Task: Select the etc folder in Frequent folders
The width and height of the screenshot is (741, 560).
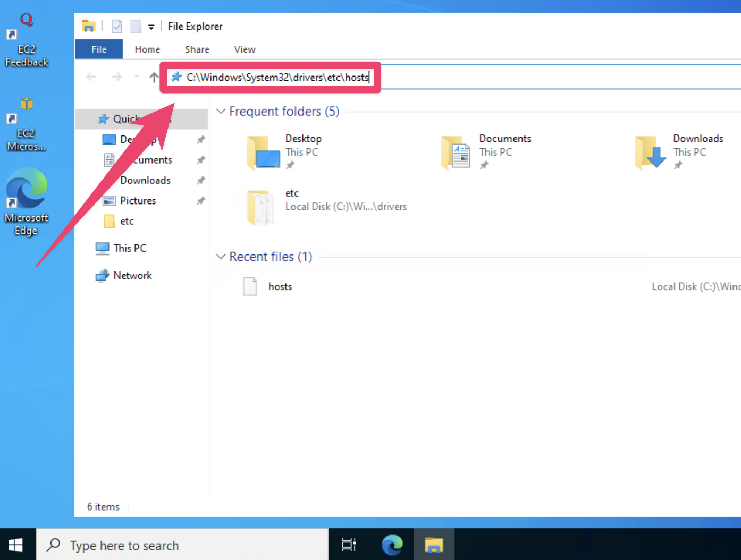Action: coord(260,207)
